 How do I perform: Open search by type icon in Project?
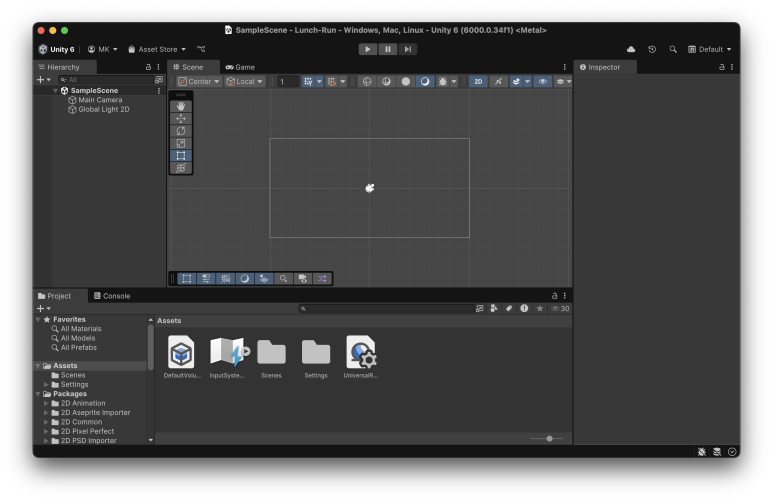[x=493, y=308]
